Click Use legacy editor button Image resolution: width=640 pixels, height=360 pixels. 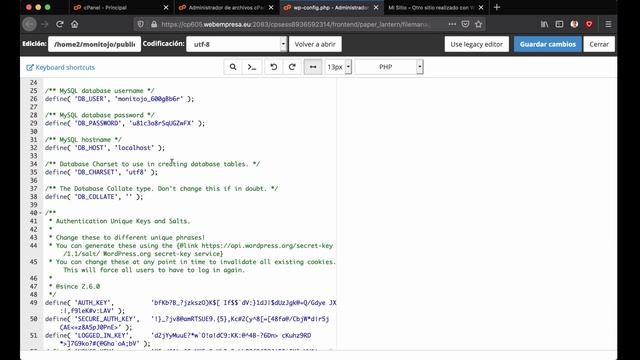coord(476,44)
